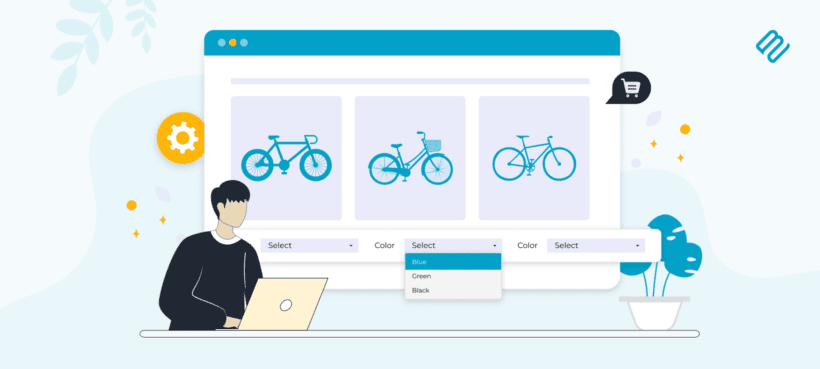Screen dimensions: 820x369
Task: Click the orange gear settings icon
Action: [182, 139]
